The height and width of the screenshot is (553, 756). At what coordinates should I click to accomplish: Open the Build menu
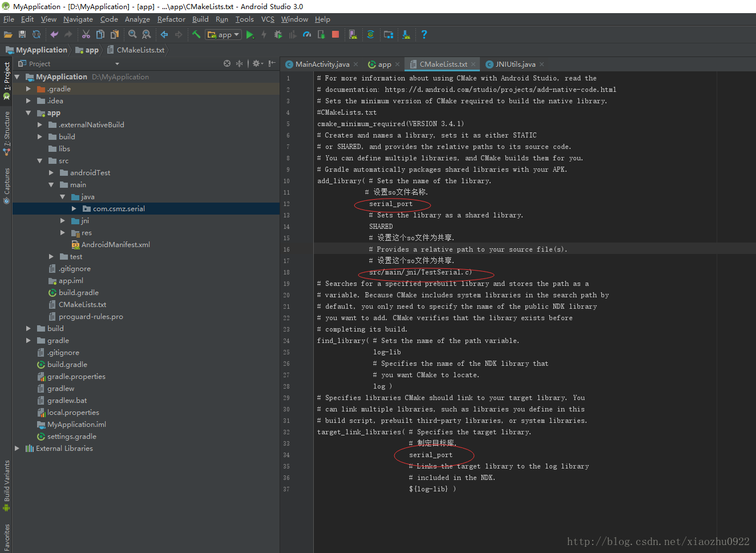click(200, 19)
